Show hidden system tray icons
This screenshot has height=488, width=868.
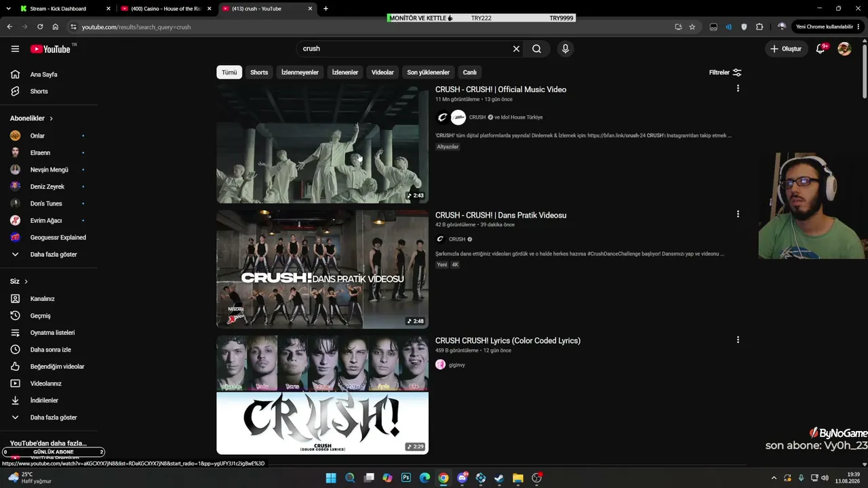[774, 478]
